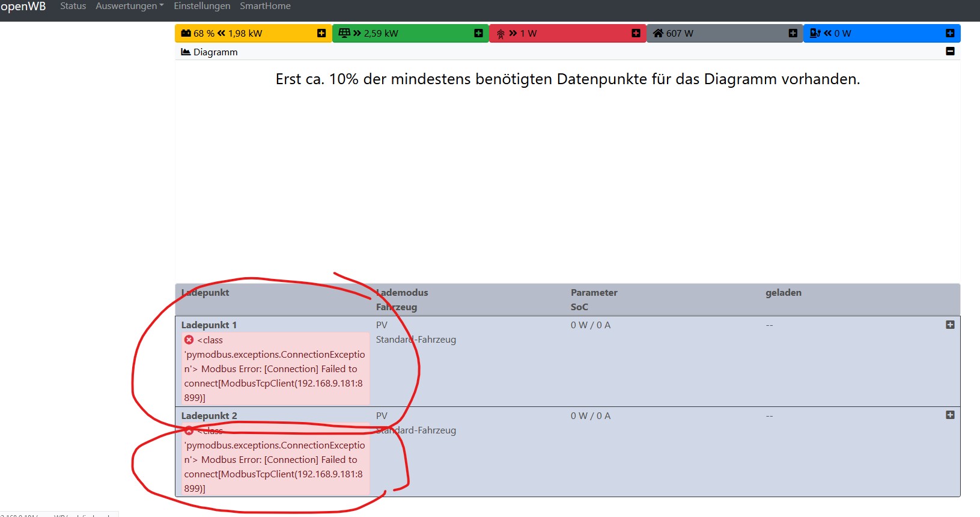Click the Ladepunkt 2 name
Viewport: 980px width, 517px height.
[209, 416]
